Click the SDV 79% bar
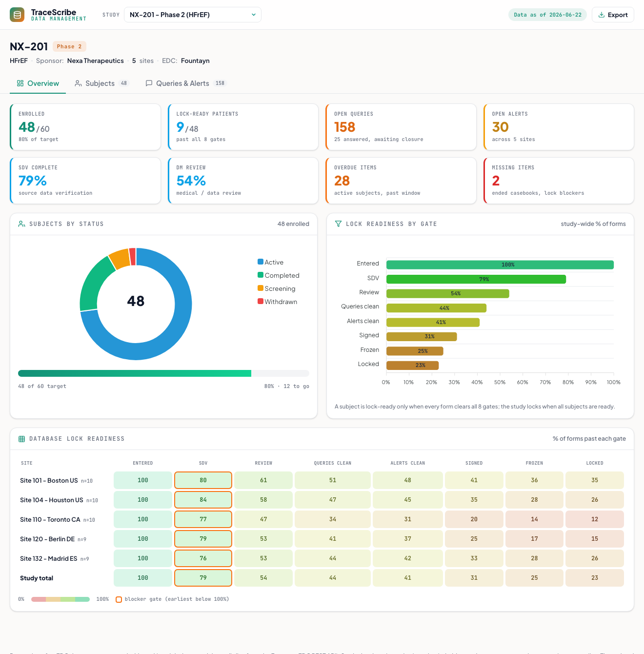The height and width of the screenshot is (654, 644). click(x=476, y=279)
